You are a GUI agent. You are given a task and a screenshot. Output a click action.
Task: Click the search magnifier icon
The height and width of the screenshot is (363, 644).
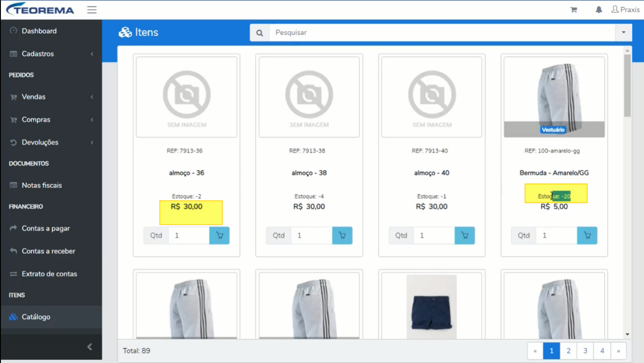pyautogui.click(x=260, y=33)
